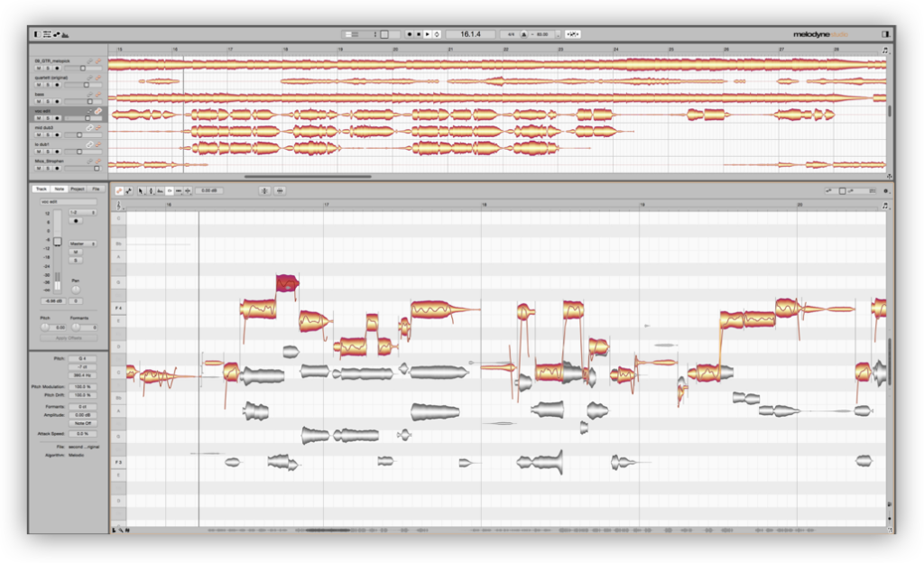Select the timing tool in editor toolbar
Image resolution: width=924 pixels, height=563 pixels.
[179, 190]
